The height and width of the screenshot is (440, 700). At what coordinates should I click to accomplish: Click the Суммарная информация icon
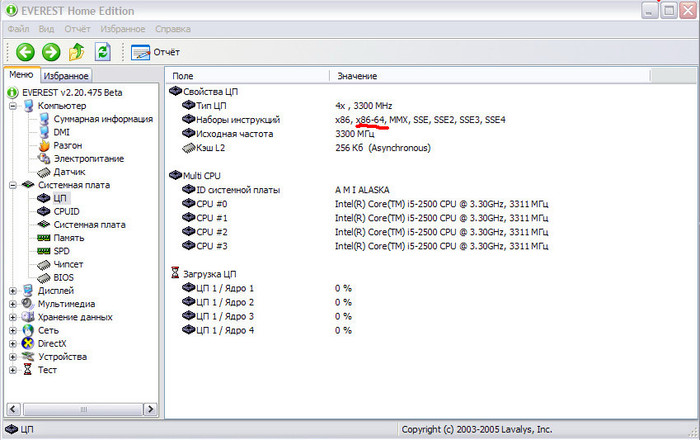click(x=44, y=119)
